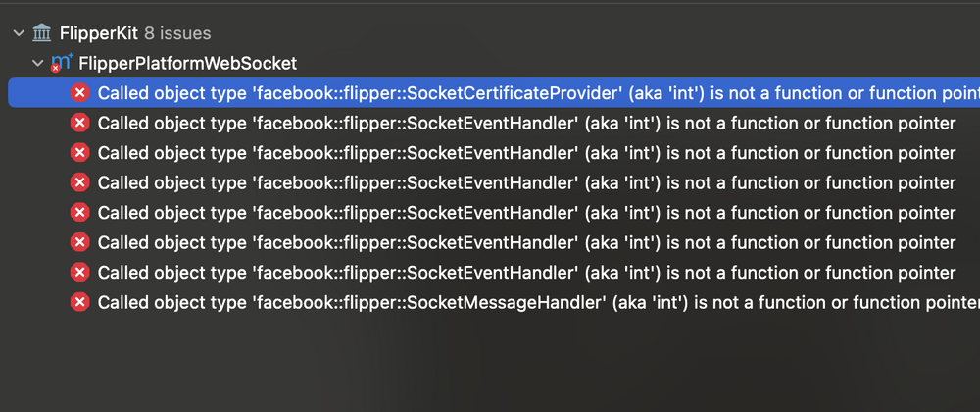Click the fourth SocketEventHandler row's error icon
The image size is (980, 412).
[x=80, y=212]
